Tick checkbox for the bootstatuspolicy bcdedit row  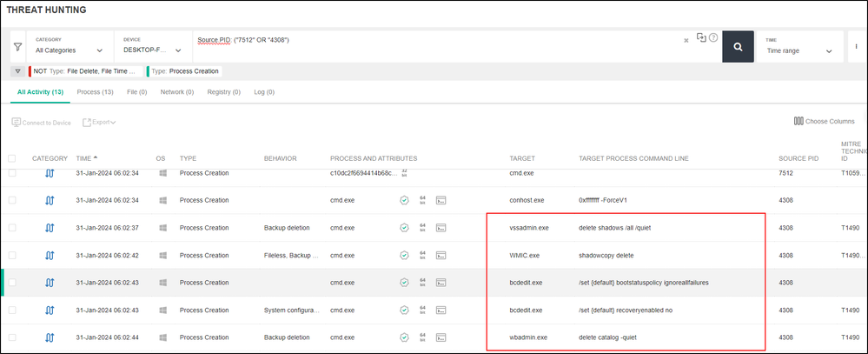pyautogui.click(x=12, y=283)
